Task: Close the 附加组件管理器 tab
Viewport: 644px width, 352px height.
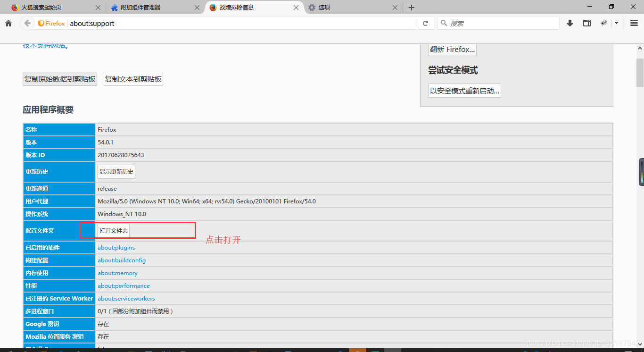Action: (196, 8)
